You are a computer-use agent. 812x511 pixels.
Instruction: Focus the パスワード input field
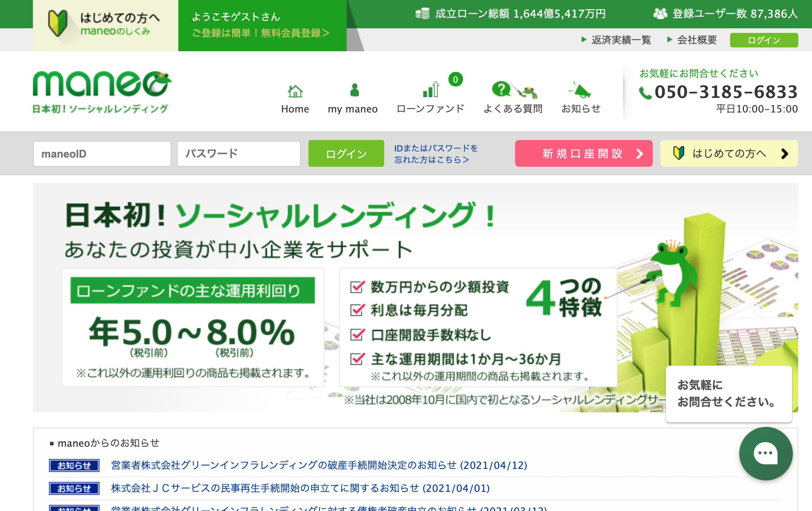(x=239, y=154)
